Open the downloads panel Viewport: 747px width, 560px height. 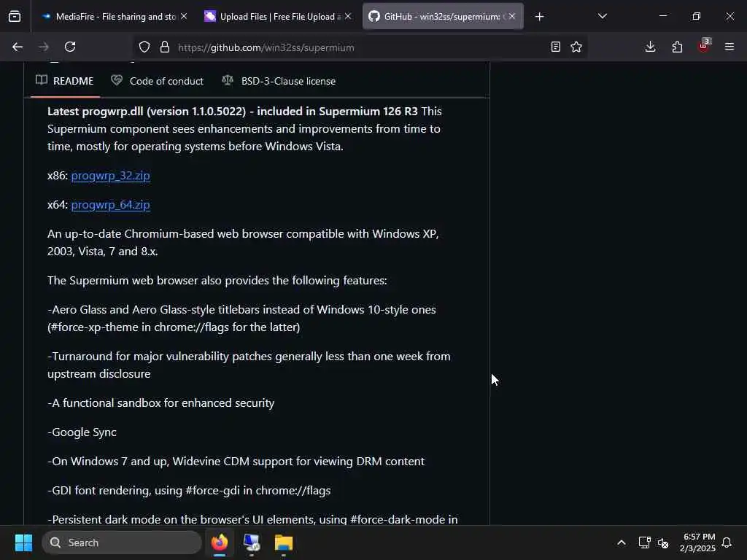click(650, 47)
